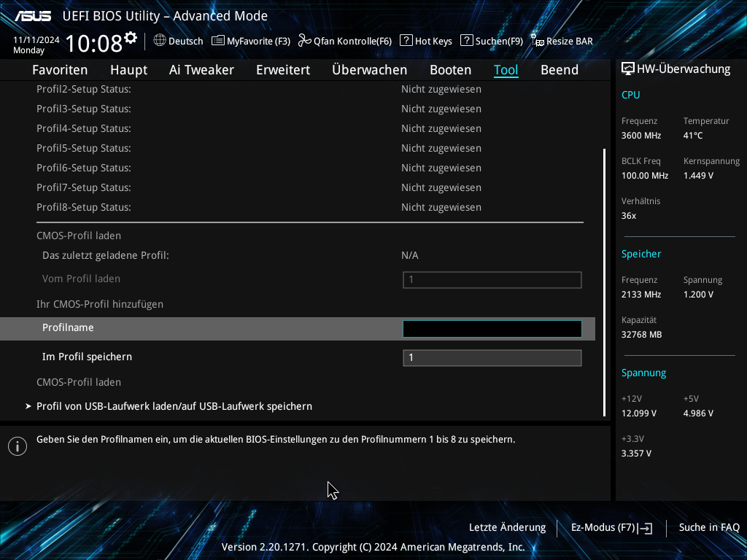
Task: Click Profil3-Setup Status row
Action: click(298, 109)
